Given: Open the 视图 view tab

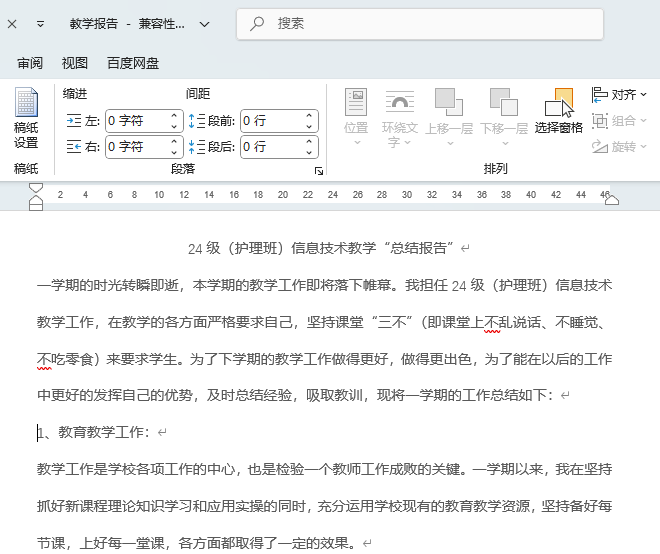Looking at the screenshot, I should point(75,63).
